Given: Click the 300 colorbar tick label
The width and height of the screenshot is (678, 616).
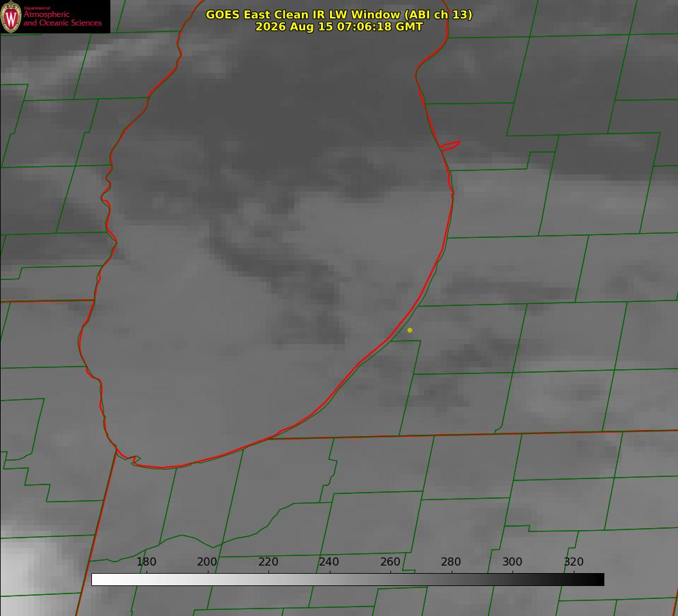Looking at the screenshot, I should tap(512, 561).
